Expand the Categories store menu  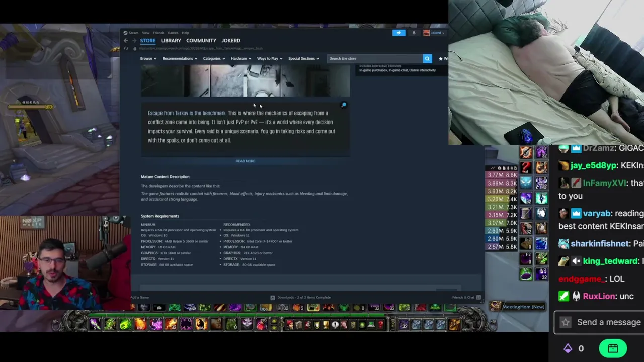pyautogui.click(x=214, y=58)
